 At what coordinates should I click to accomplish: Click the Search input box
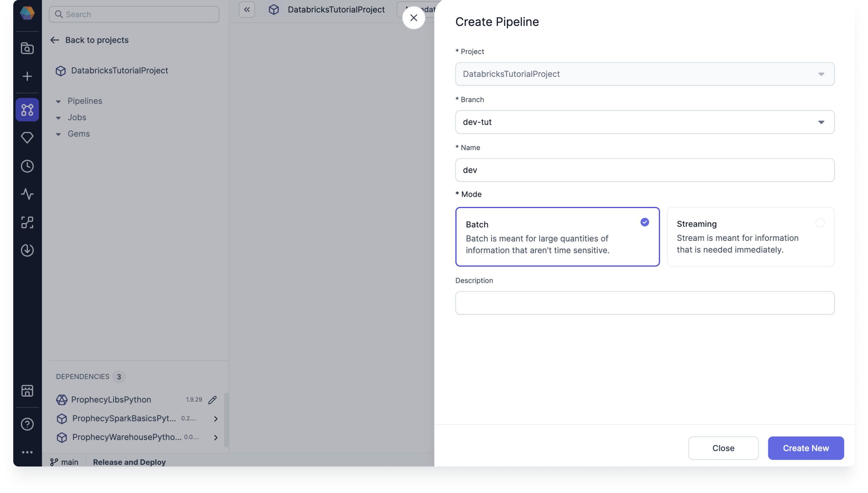[134, 14]
